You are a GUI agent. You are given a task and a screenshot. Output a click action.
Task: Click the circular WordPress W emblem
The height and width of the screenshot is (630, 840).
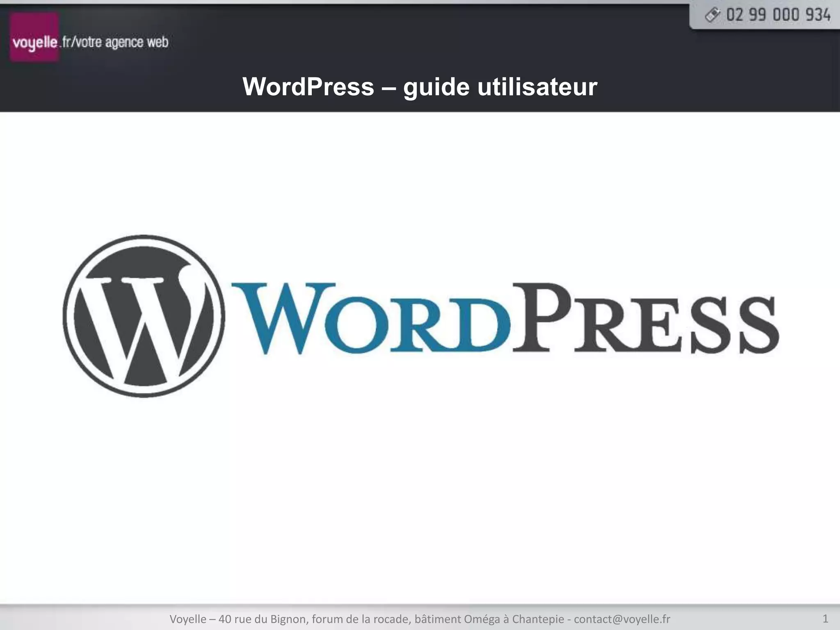click(x=144, y=316)
